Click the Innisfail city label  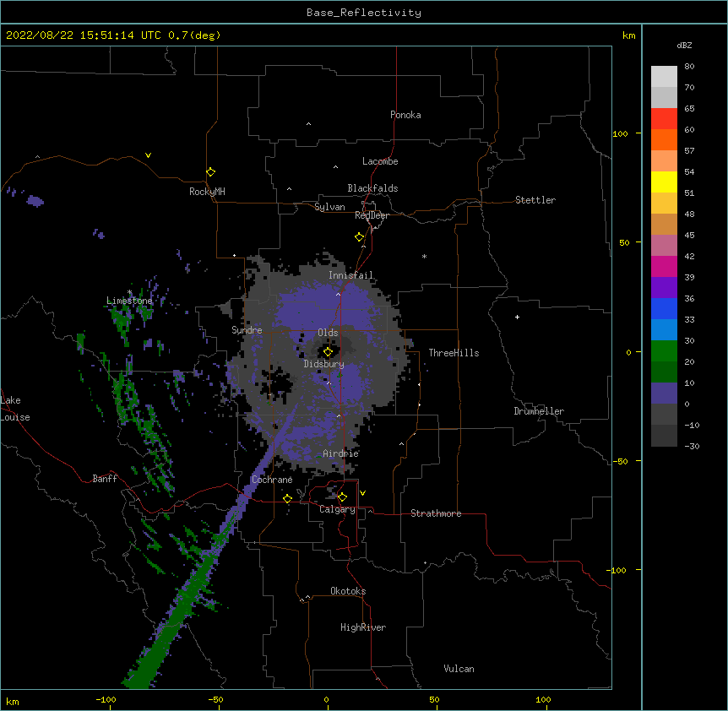(351, 275)
